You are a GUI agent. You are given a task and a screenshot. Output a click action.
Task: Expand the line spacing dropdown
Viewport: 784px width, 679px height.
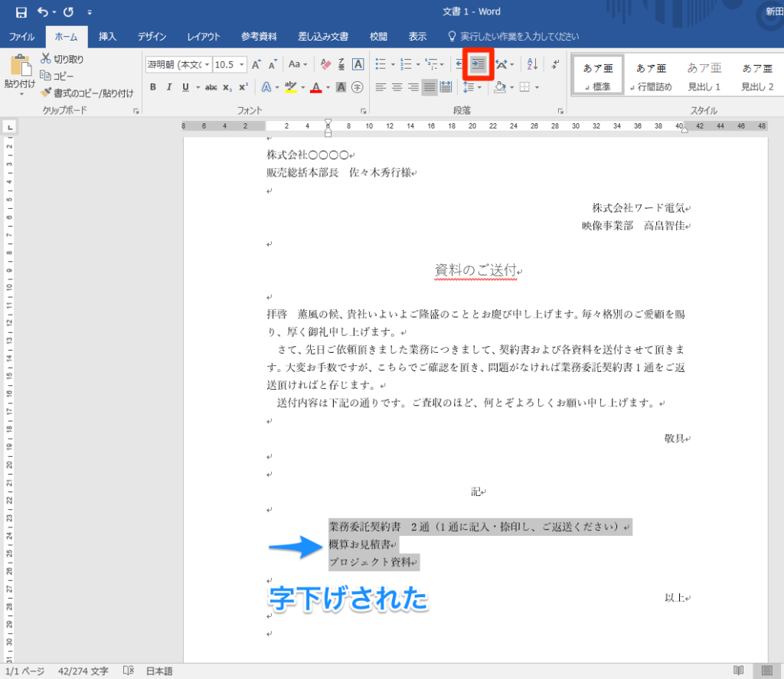tap(479, 87)
